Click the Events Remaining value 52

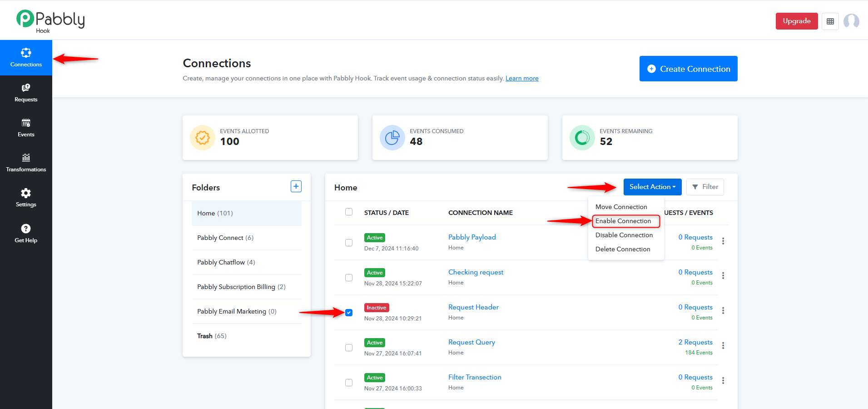(x=606, y=141)
